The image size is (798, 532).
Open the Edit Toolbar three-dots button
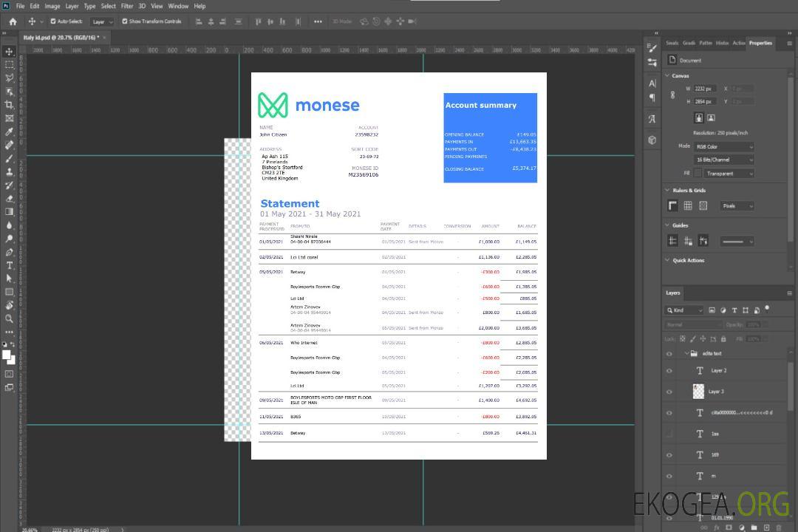(9, 332)
